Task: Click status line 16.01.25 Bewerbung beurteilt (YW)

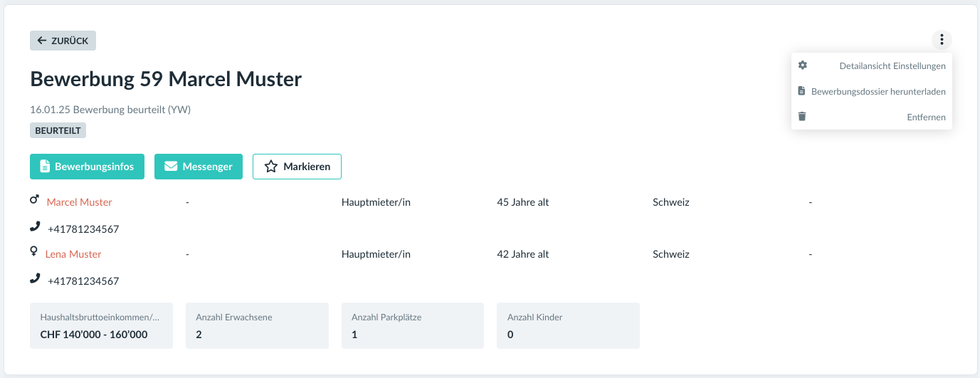Action: 110,110
